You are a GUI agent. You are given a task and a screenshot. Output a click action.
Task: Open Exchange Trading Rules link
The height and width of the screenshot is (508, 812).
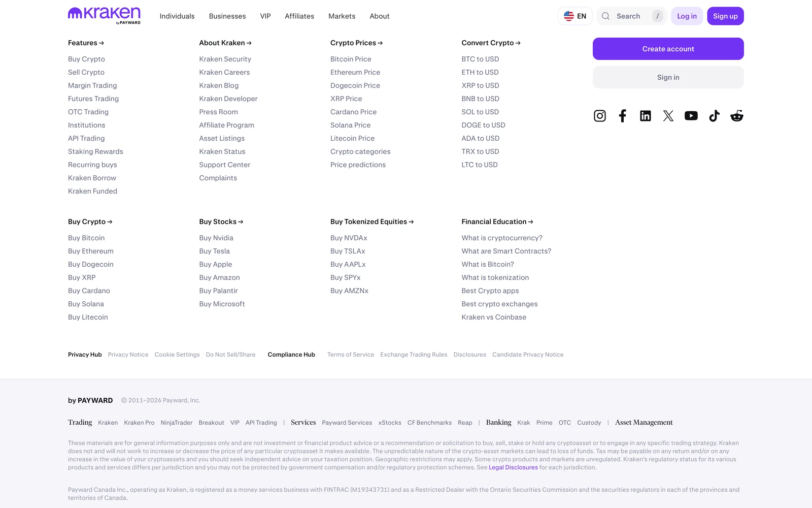tap(414, 355)
